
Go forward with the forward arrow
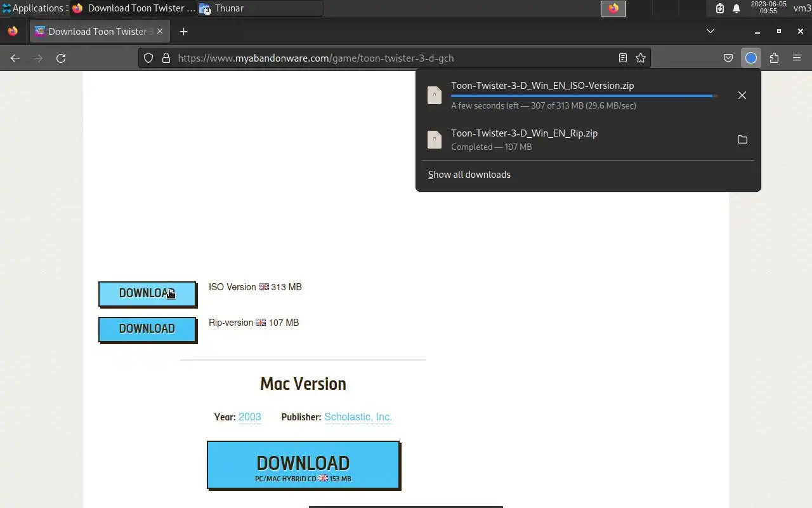click(x=38, y=58)
